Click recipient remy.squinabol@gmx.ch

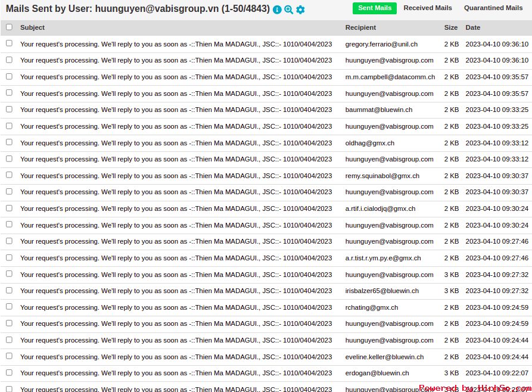pos(382,176)
